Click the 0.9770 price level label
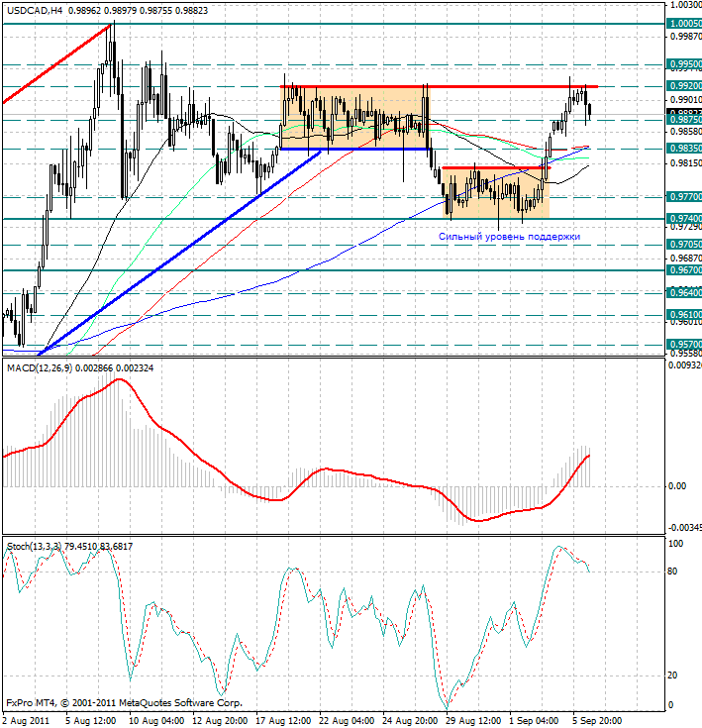 click(x=684, y=197)
